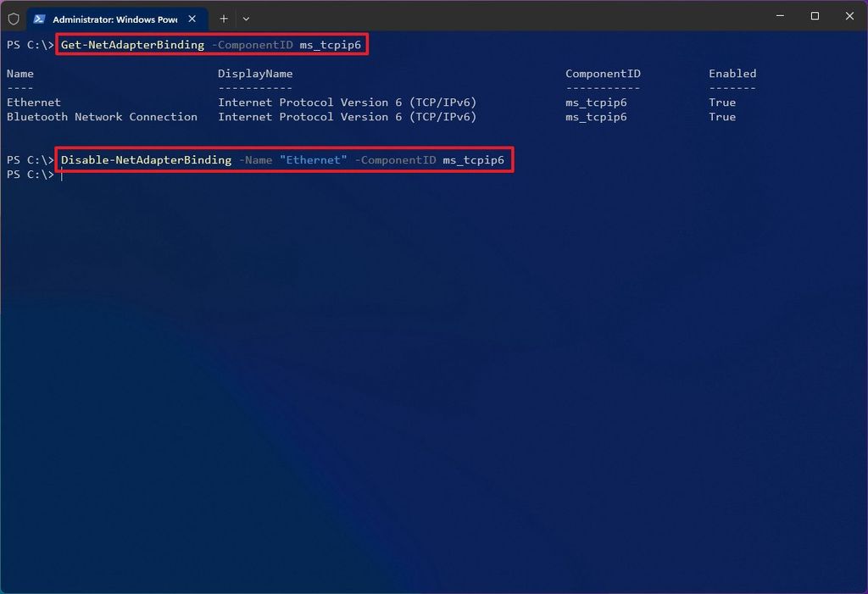
Task: Maximize the Windows Terminal window
Action: 814,16
